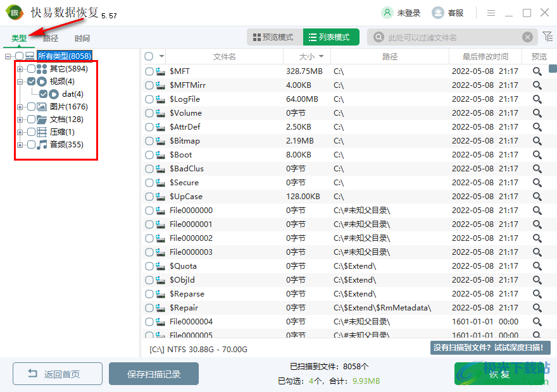Viewport: 557px width, 392px height.
Task: Collapse the 视频(4) tree node
Action: pos(20,82)
